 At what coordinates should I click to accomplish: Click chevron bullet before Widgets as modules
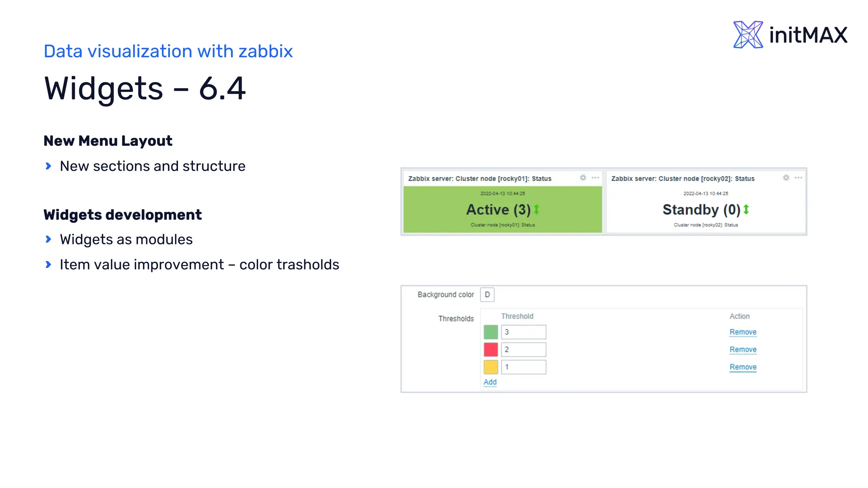tap(48, 239)
